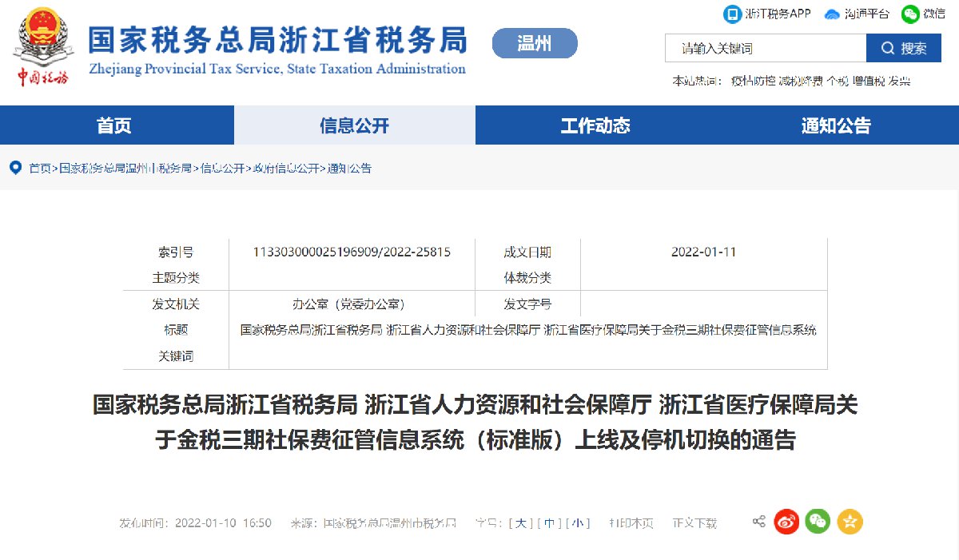Screen dimensions: 959x560
Task: Add to favorites with yellow star icon
Action: pyautogui.click(x=850, y=522)
